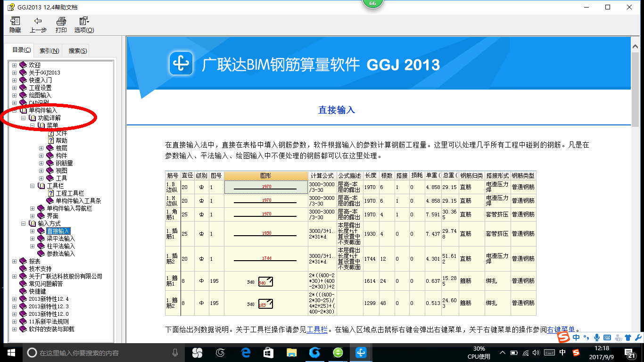The image size is (644, 362).
Task: Expand the 报表 tree node
Action: coord(14,261)
